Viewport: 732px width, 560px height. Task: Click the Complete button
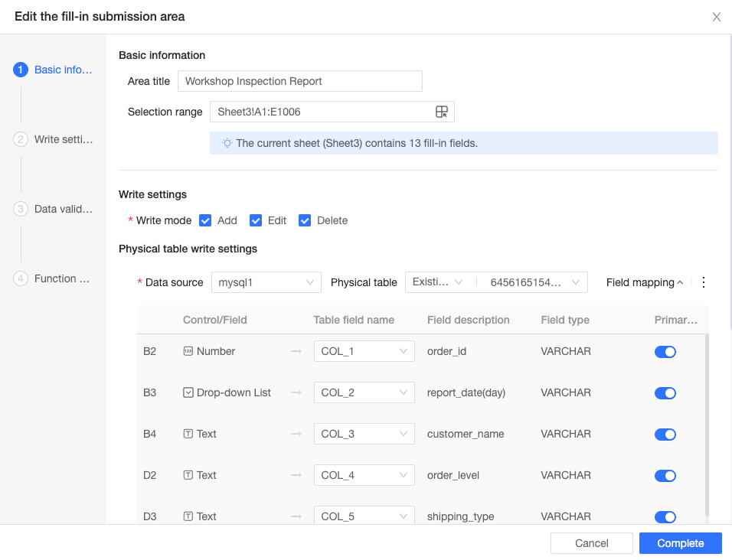pyautogui.click(x=680, y=543)
